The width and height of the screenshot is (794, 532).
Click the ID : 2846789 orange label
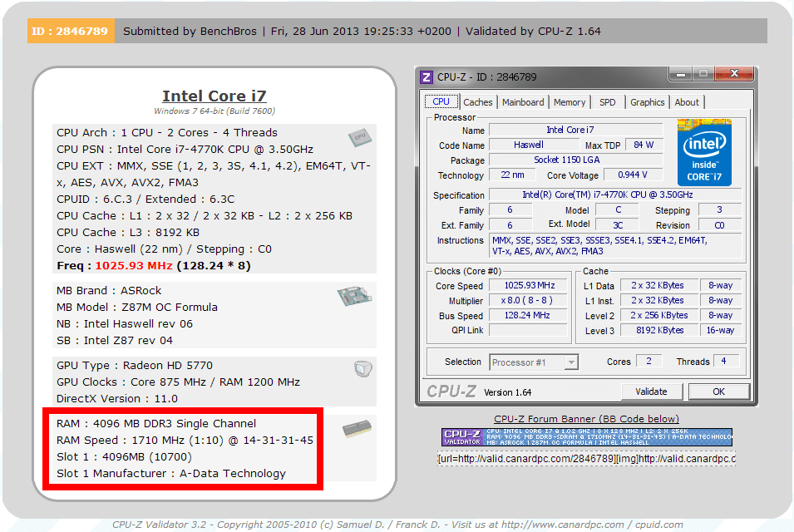pyautogui.click(x=71, y=31)
